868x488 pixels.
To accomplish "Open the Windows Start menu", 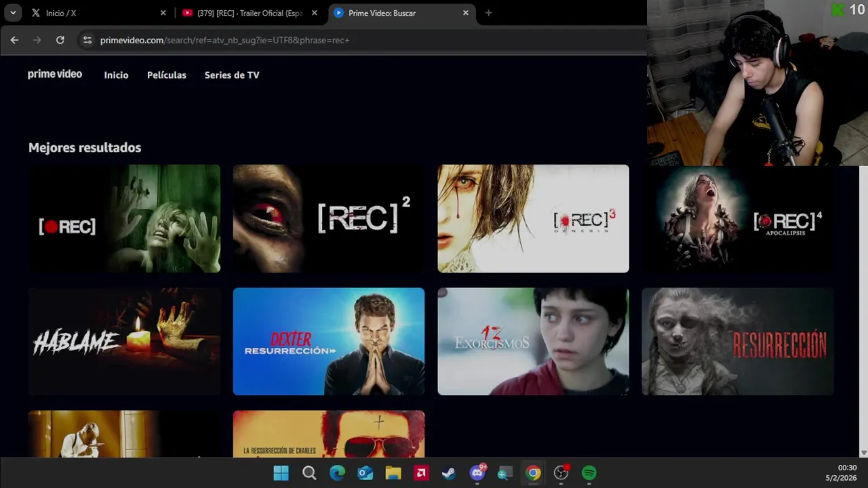I will 281,473.
